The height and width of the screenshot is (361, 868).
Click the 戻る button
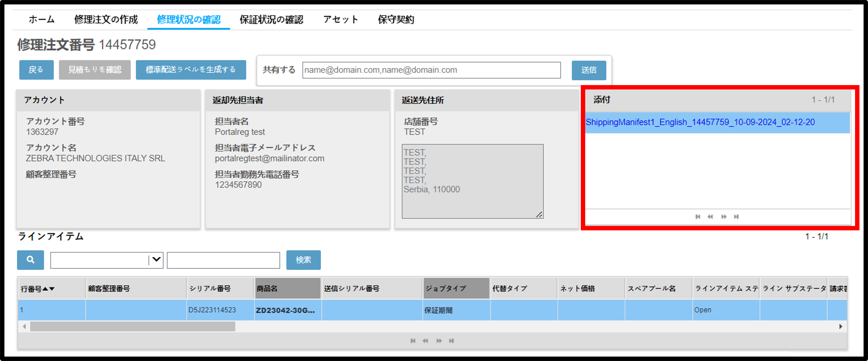(36, 70)
